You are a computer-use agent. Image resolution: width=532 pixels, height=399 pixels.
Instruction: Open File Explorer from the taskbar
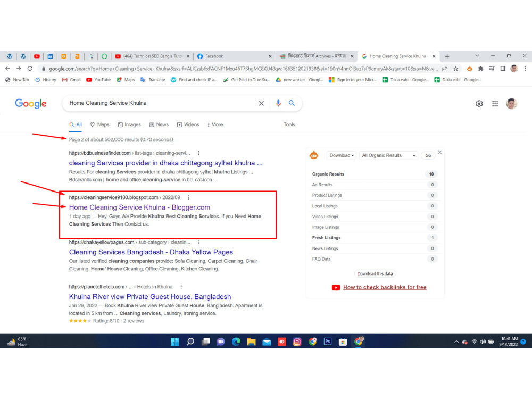click(x=251, y=342)
